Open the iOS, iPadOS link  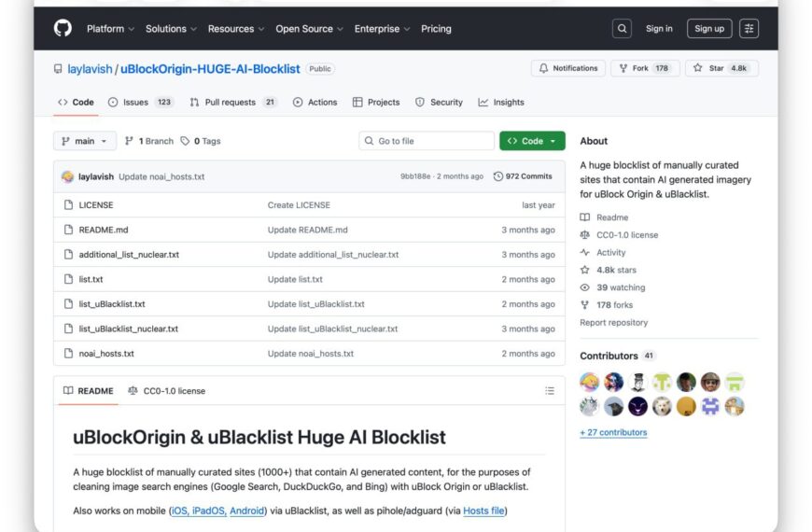pos(199,511)
